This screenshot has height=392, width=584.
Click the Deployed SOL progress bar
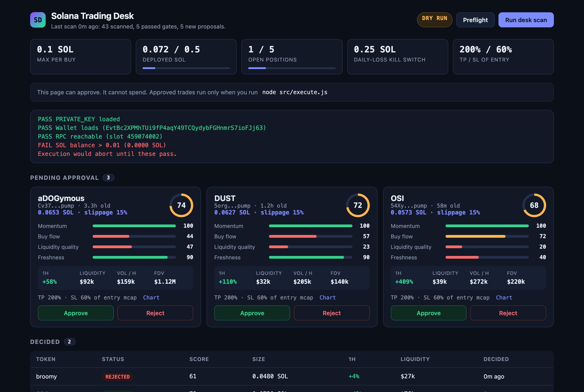[x=186, y=68]
